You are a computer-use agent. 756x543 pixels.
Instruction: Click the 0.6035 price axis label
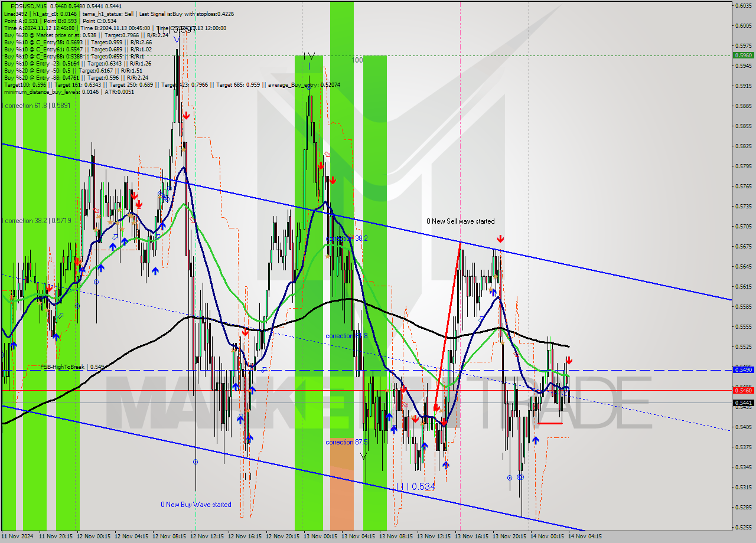pyautogui.click(x=743, y=5)
